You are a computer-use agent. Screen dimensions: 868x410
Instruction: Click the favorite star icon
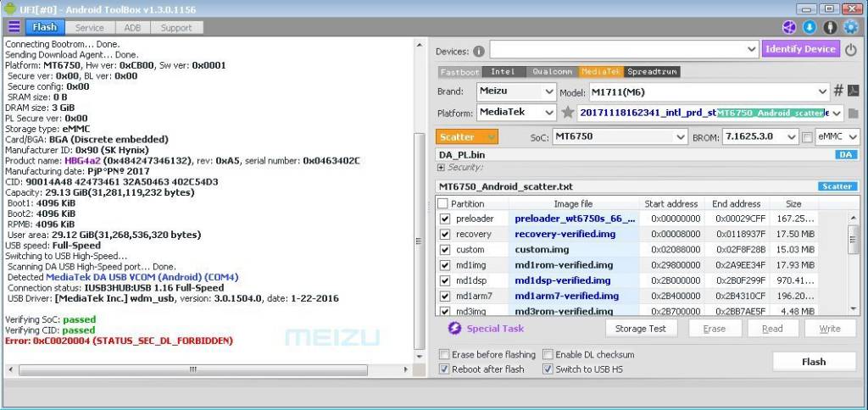(567, 113)
